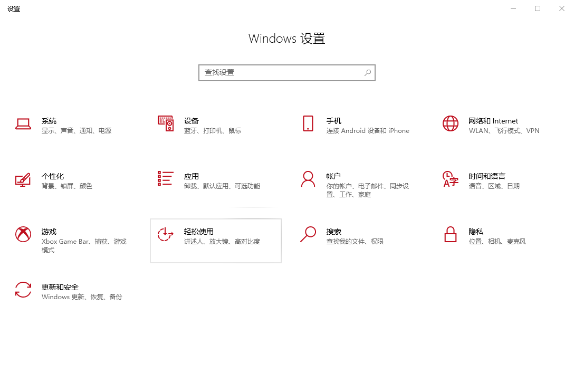
Task: Open the 应用 list icon
Action: tap(166, 179)
